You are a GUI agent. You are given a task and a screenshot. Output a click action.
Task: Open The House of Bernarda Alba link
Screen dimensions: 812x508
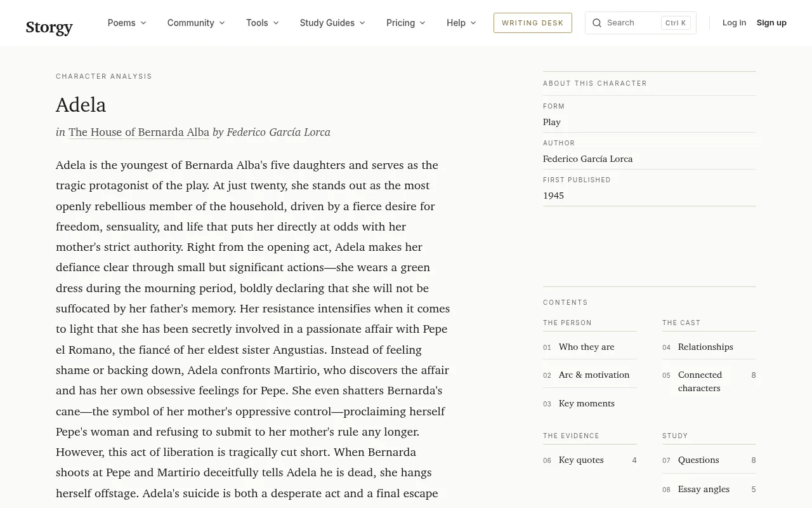tap(139, 132)
